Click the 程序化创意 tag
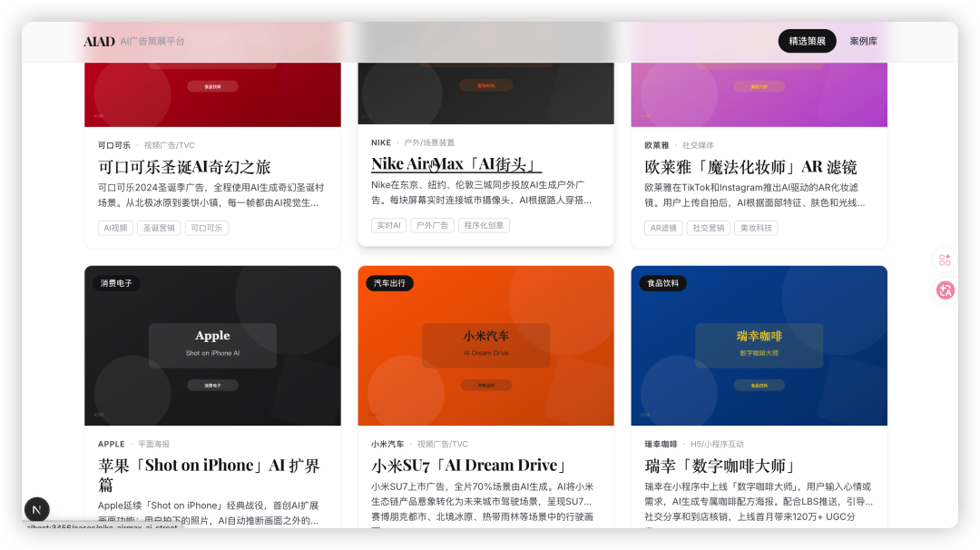The height and width of the screenshot is (550, 980). (484, 226)
